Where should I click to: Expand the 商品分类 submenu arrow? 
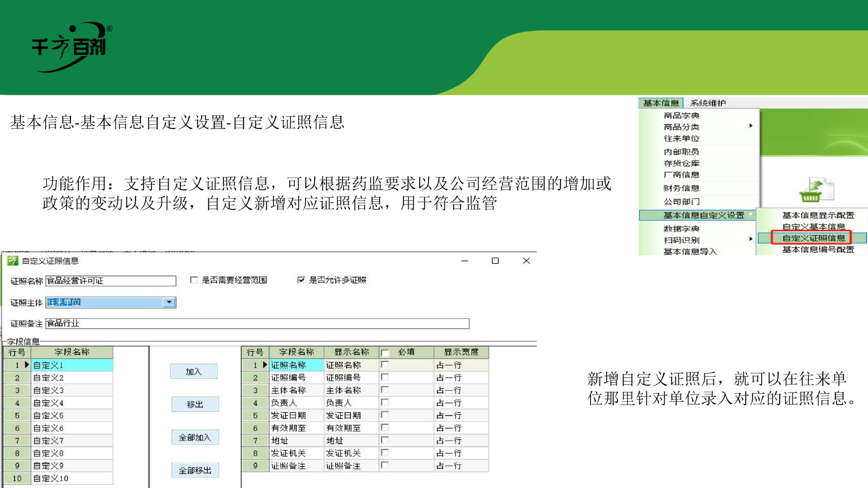[x=751, y=126]
